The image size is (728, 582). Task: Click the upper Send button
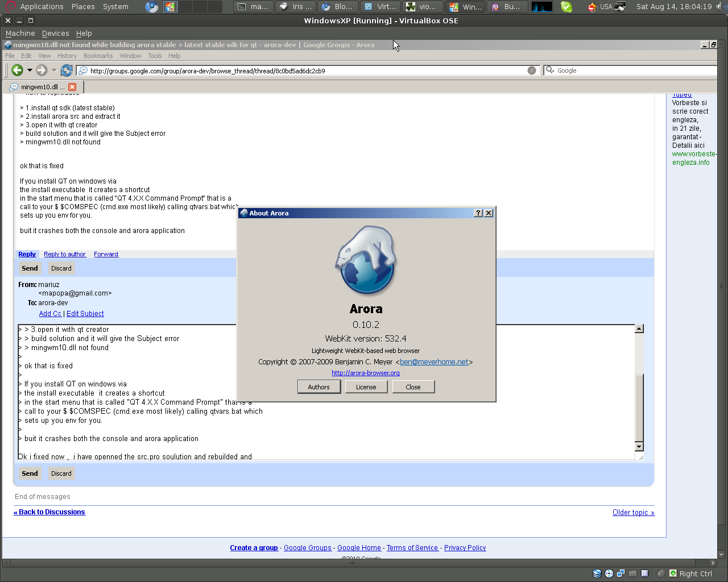pyautogui.click(x=30, y=268)
